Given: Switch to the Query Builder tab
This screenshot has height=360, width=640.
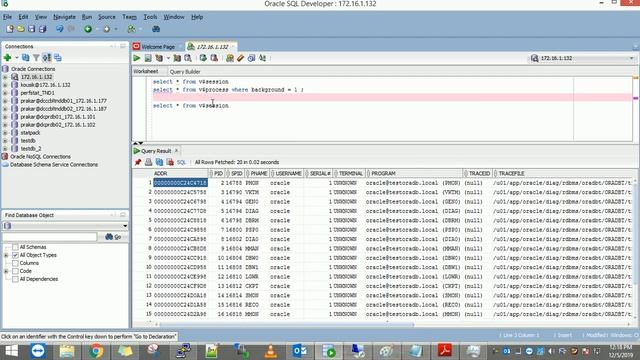Looking at the screenshot, I should pyautogui.click(x=185, y=71).
